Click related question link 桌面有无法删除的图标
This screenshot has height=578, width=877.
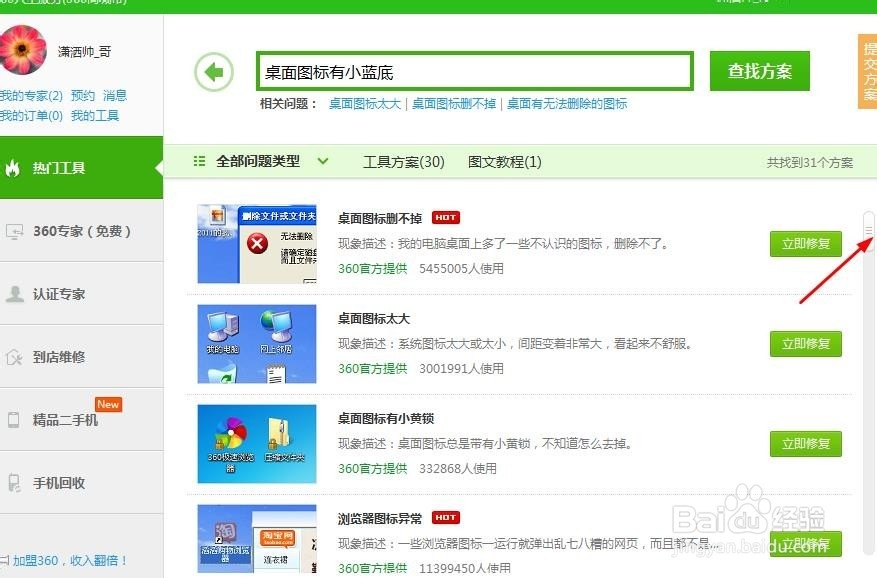tap(567, 104)
